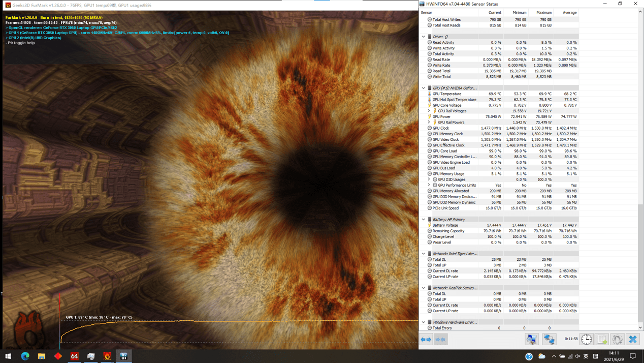This screenshot has width=644, height=363.
Task: Switch to the AIDA64 taskbar icon
Action: [74, 356]
